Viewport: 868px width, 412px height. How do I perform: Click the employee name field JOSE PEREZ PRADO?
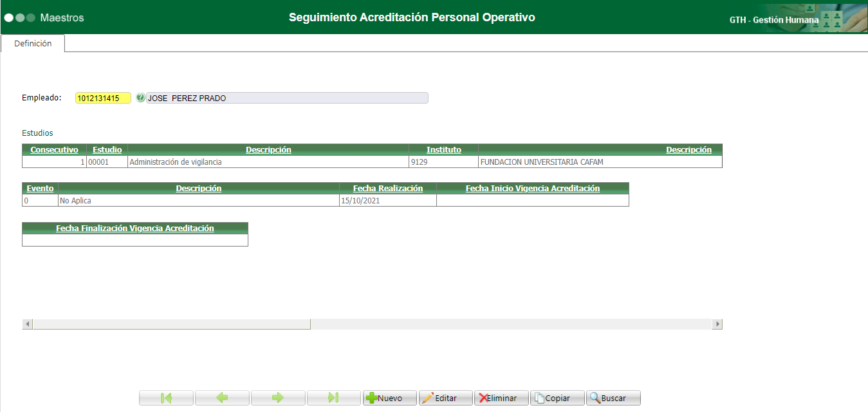pos(287,98)
